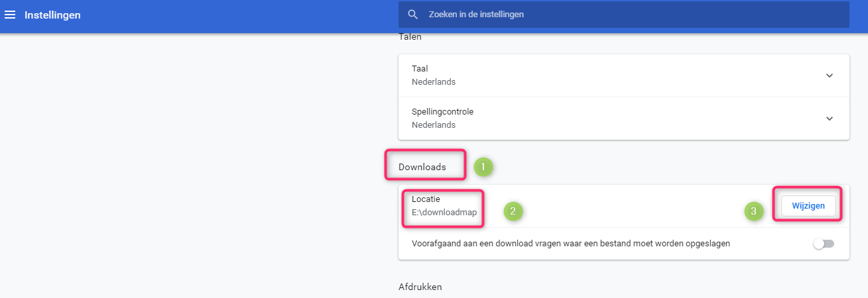Toggle ask-before-download location switch

(x=824, y=244)
